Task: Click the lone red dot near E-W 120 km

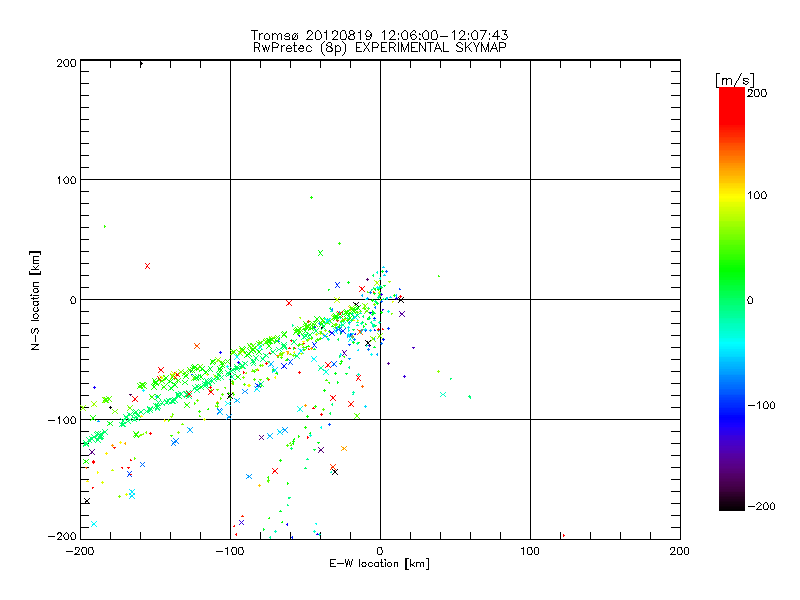Action: click(563, 536)
